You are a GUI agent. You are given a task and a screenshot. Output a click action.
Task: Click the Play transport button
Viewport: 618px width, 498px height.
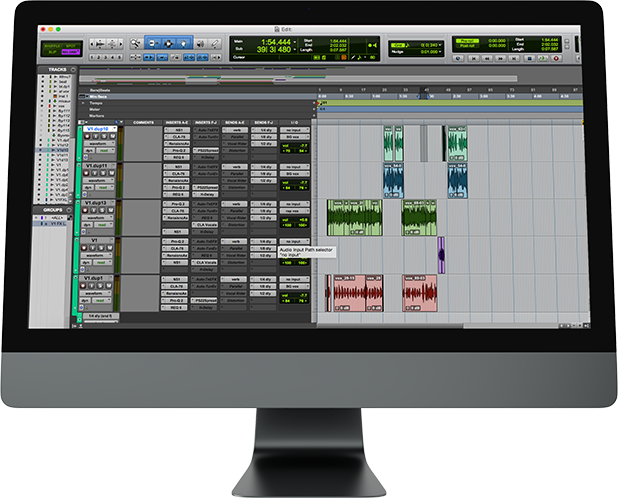tap(543, 58)
